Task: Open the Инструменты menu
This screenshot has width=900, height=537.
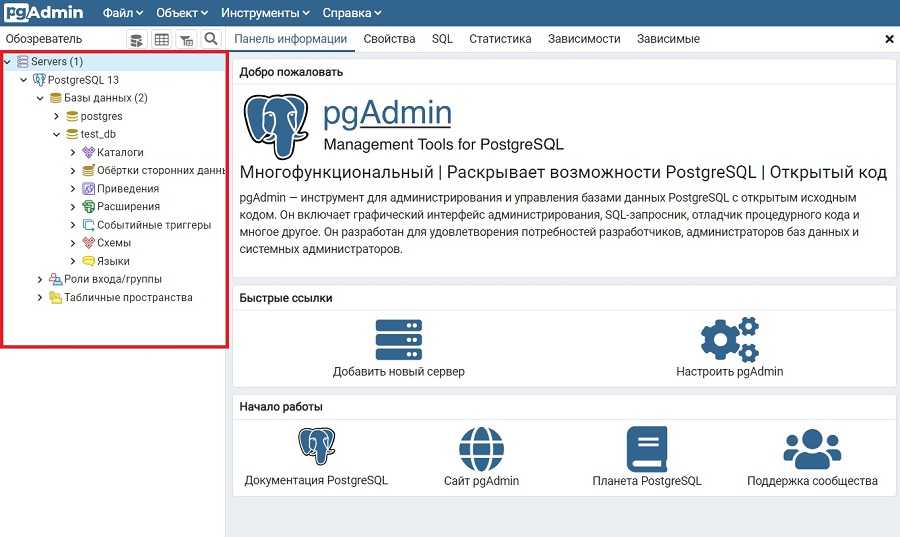Action: click(265, 13)
